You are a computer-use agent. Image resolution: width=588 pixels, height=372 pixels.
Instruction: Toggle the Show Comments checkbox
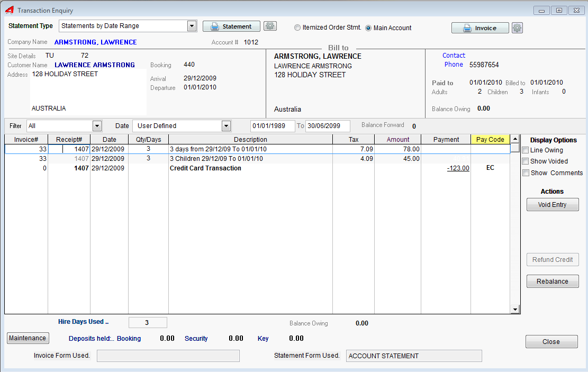[526, 173]
